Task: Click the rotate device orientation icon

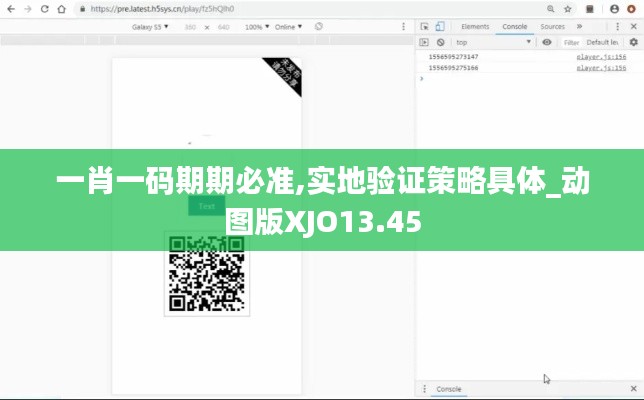Action: coord(319,27)
